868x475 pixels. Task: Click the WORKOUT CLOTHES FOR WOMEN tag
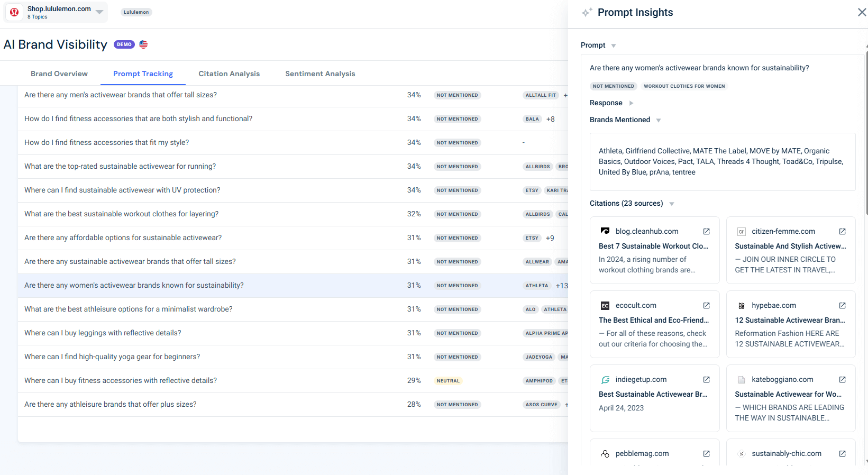684,86
